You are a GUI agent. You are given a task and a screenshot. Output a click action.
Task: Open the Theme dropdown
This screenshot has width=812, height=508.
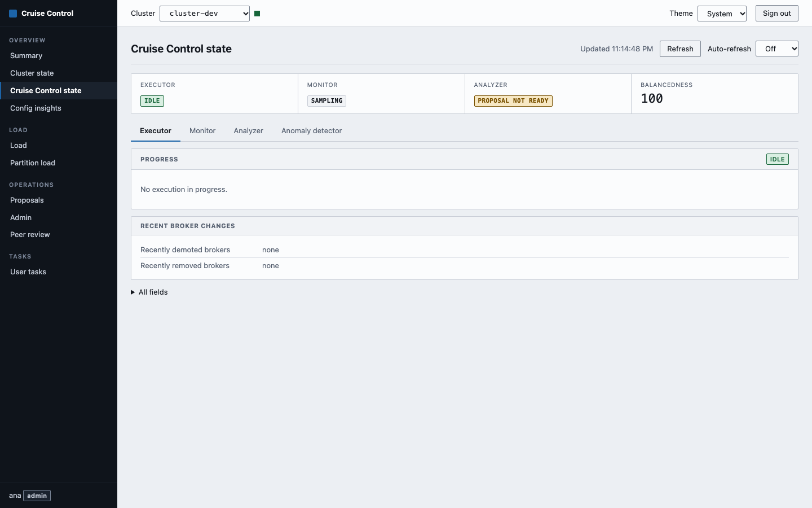click(x=722, y=14)
